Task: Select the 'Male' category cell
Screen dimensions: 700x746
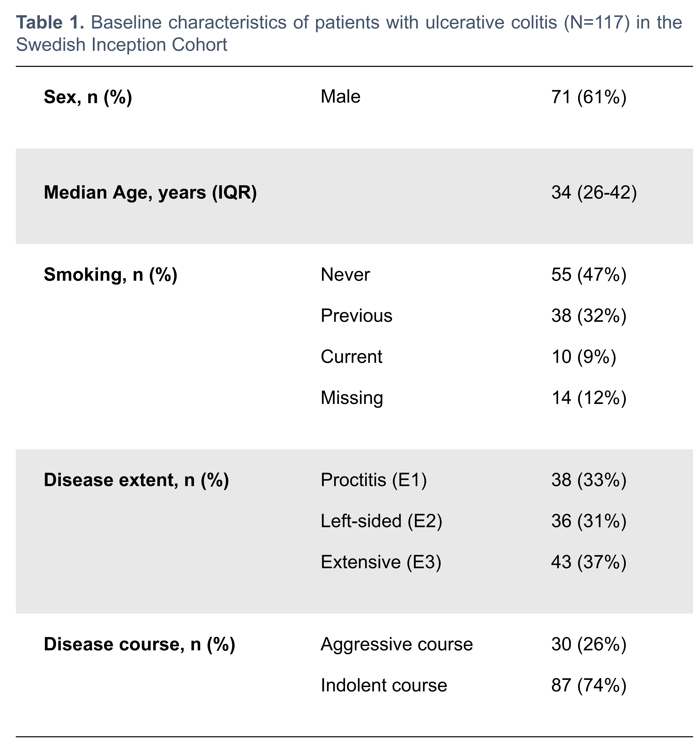Action: click(x=340, y=96)
